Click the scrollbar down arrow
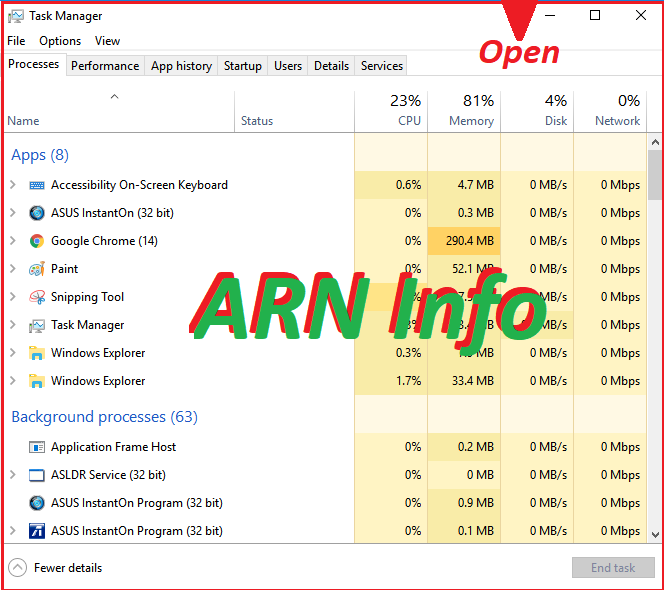 (655, 535)
